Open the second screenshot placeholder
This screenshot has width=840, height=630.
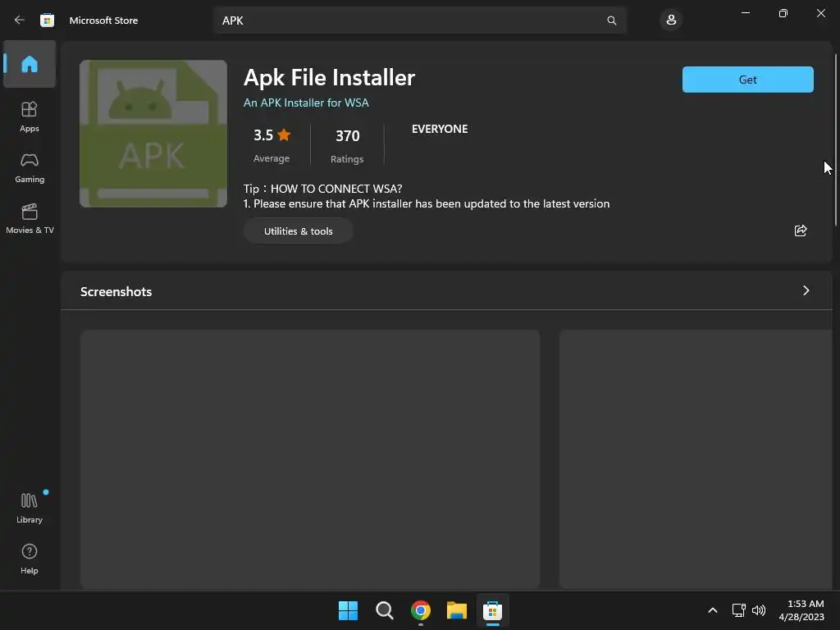[x=696, y=459]
